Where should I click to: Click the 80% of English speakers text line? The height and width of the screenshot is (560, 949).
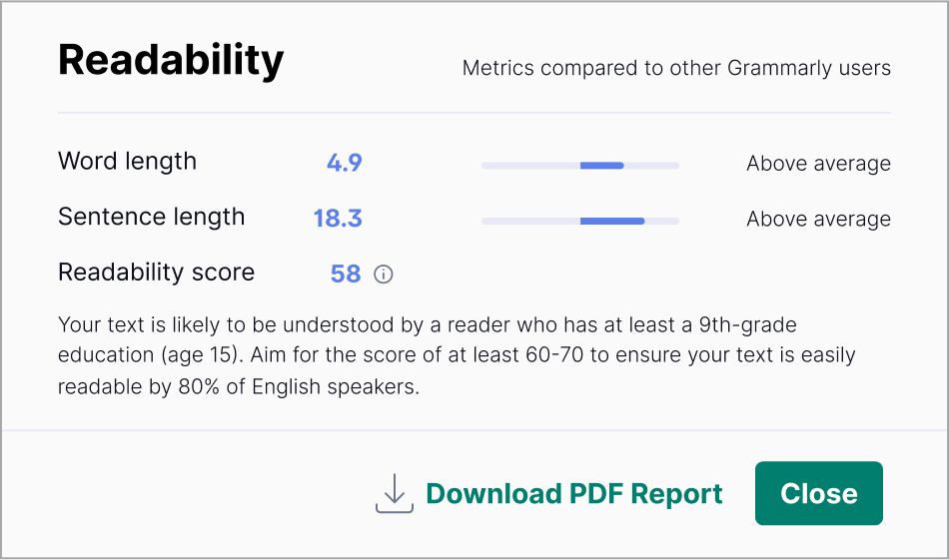238,387
